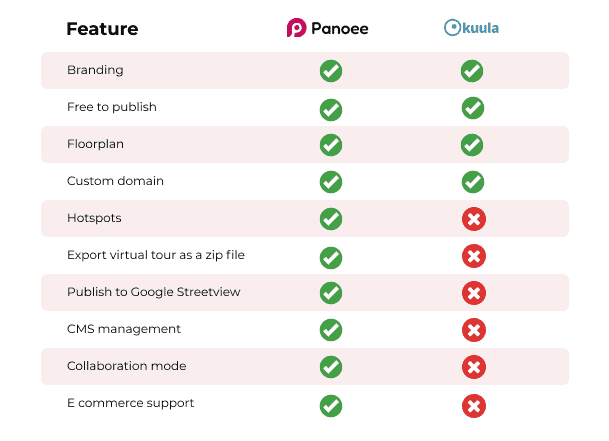Click Panoee's check for Hotspots
Image resolution: width=609 pixels, height=441 pixels.
point(330,219)
